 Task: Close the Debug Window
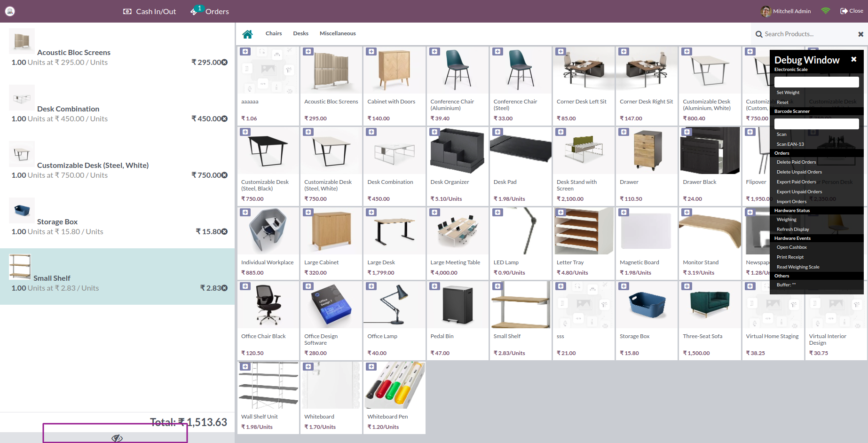tap(853, 59)
